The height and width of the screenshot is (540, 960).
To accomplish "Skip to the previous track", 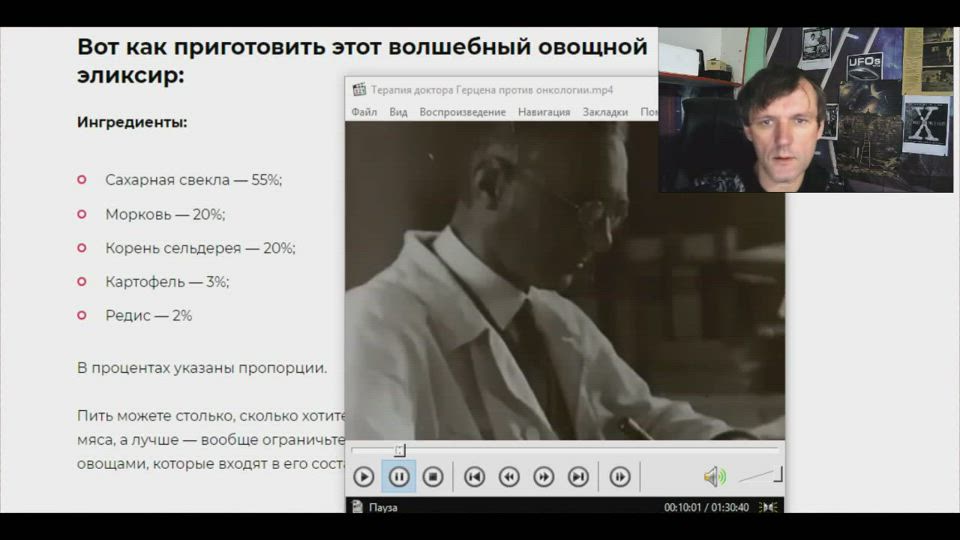I will [x=474, y=477].
